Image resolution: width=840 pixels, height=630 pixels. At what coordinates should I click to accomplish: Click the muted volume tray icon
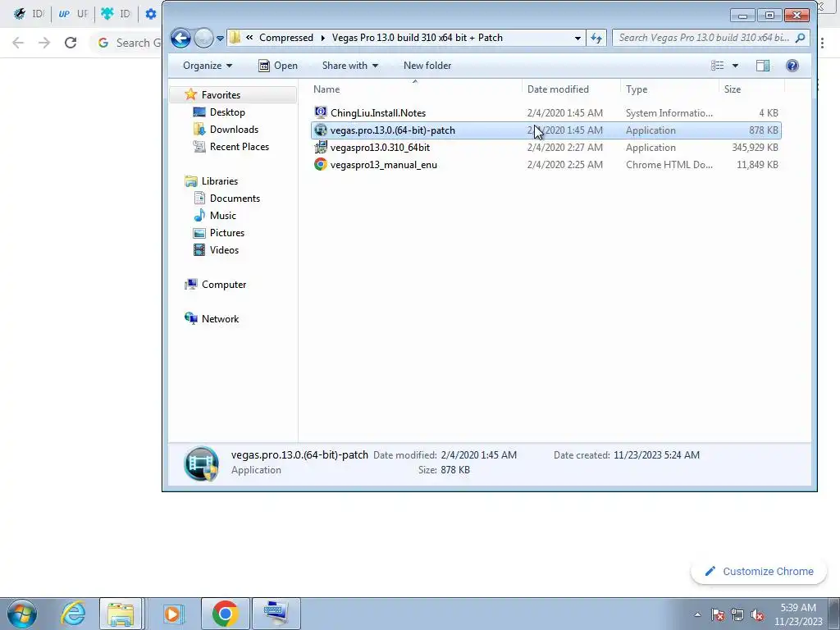click(757, 615)
